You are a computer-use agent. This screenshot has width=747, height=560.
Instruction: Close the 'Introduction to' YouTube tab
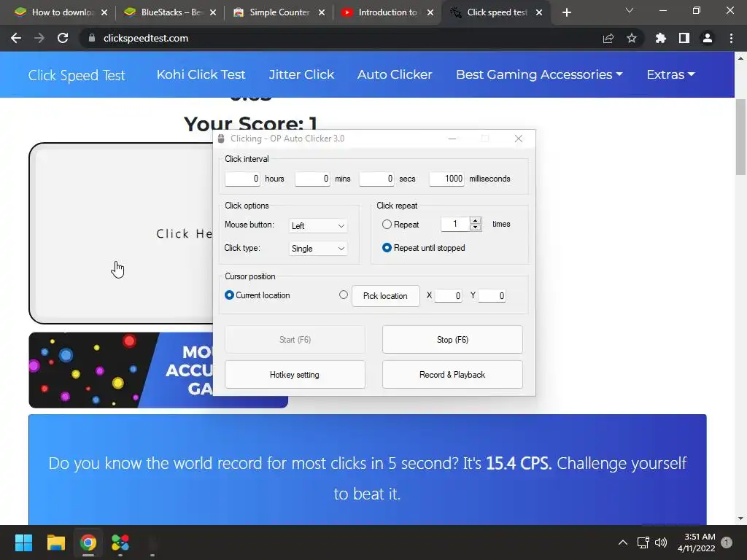point(430,12)
